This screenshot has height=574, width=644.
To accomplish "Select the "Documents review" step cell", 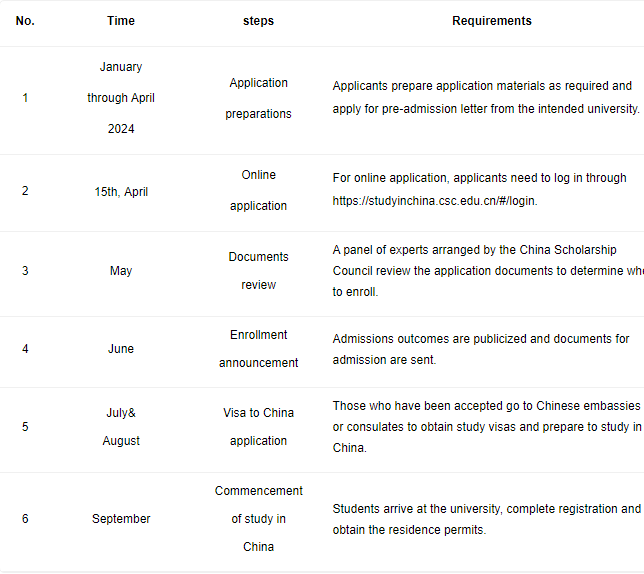I will pyautogui.click(x=258, y=271).
